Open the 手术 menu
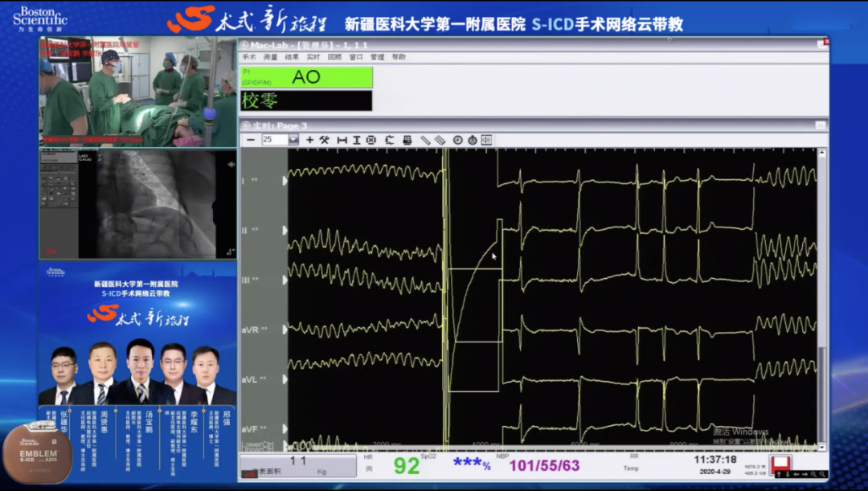 pos(249,57)
